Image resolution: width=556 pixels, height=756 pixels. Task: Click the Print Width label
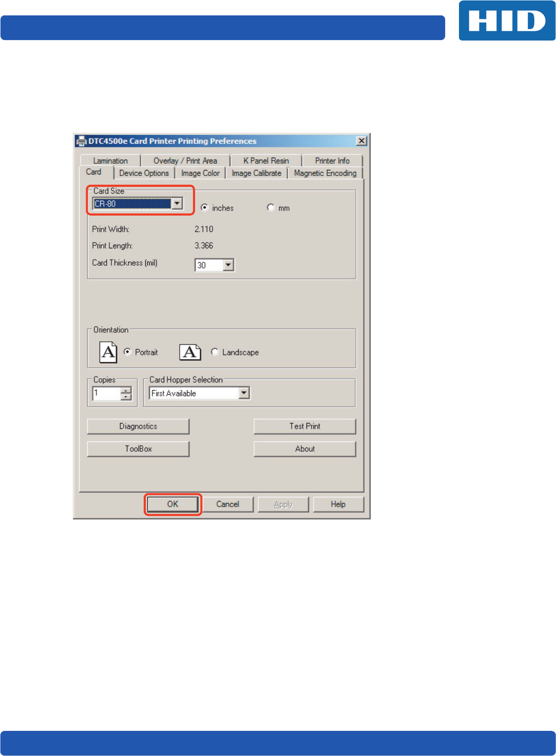click(111, 229)
